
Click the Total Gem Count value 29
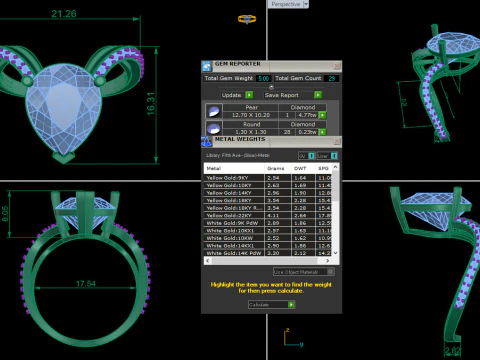331,78
